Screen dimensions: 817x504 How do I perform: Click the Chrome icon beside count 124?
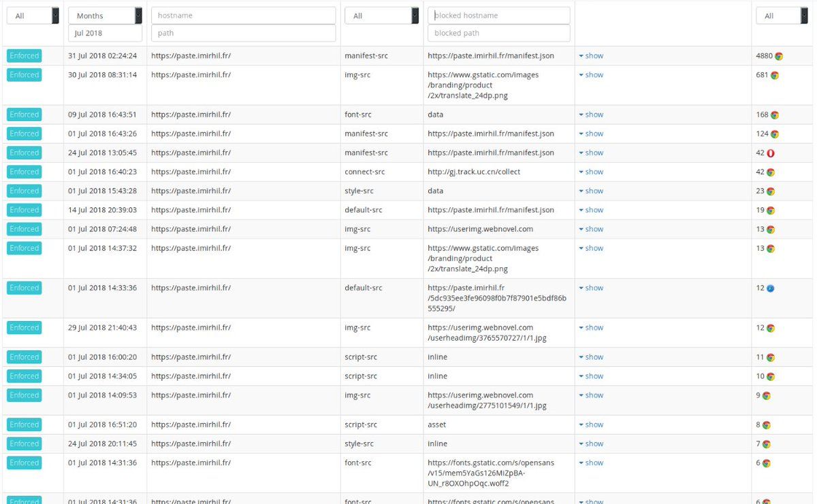(774, 134)
